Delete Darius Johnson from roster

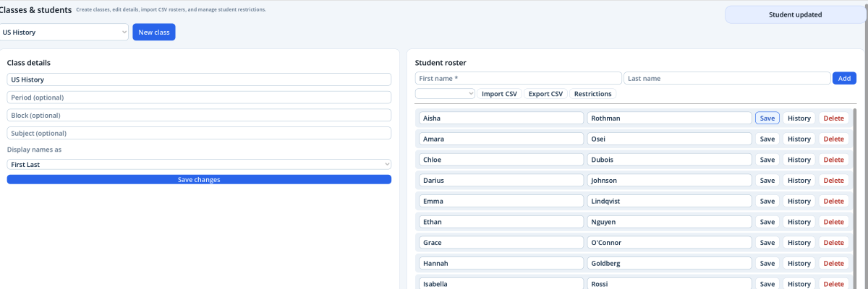click(834, 181)
